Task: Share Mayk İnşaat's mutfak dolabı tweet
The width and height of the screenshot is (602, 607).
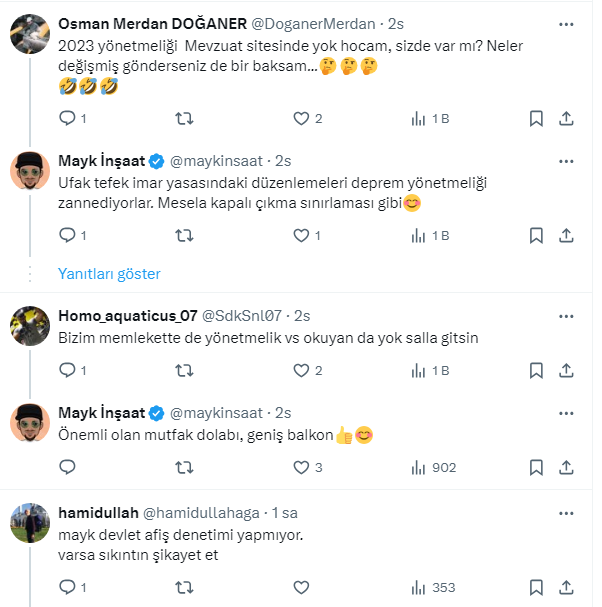Action: 566,466
